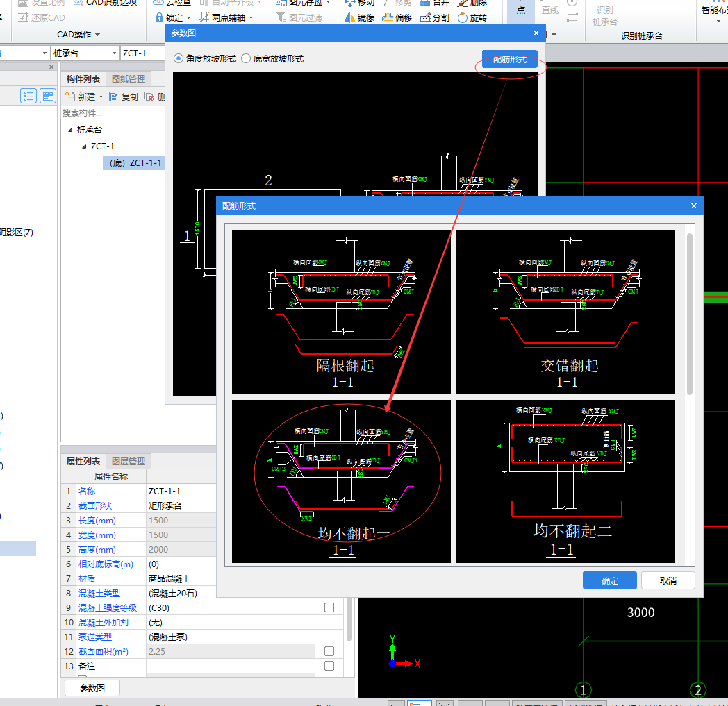Image resolution: width=728 pixels, height=706 pixels.
Task: Open the 智能布置 dropdown
Action: coord(718,21)
